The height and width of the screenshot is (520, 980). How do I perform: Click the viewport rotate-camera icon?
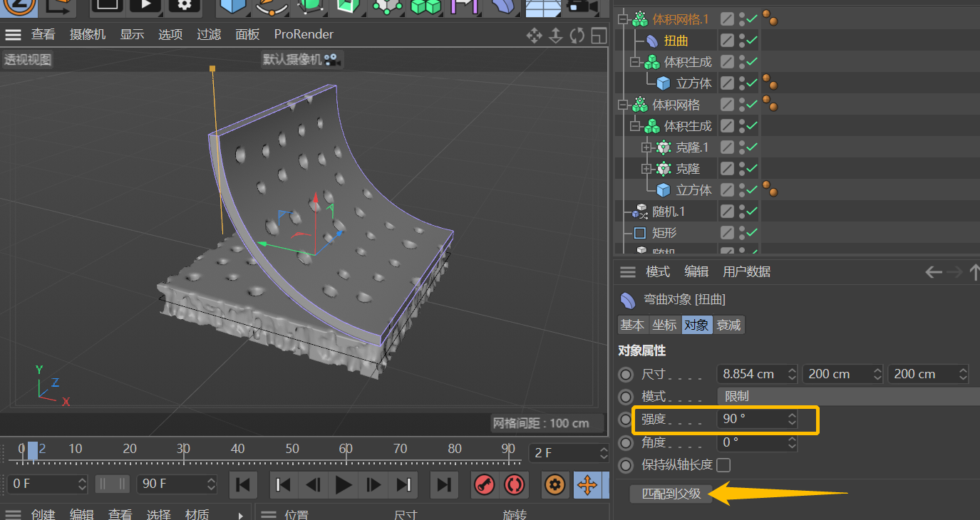coord(577,35)
